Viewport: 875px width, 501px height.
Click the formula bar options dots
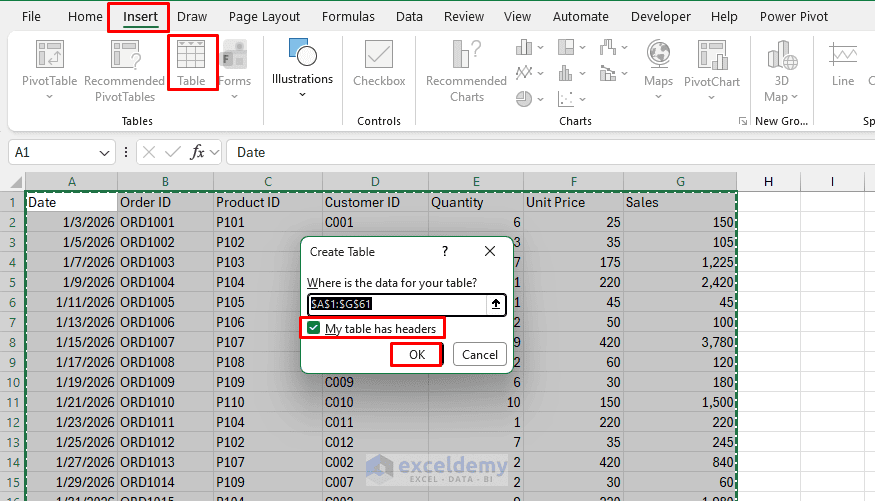(126, 152)
